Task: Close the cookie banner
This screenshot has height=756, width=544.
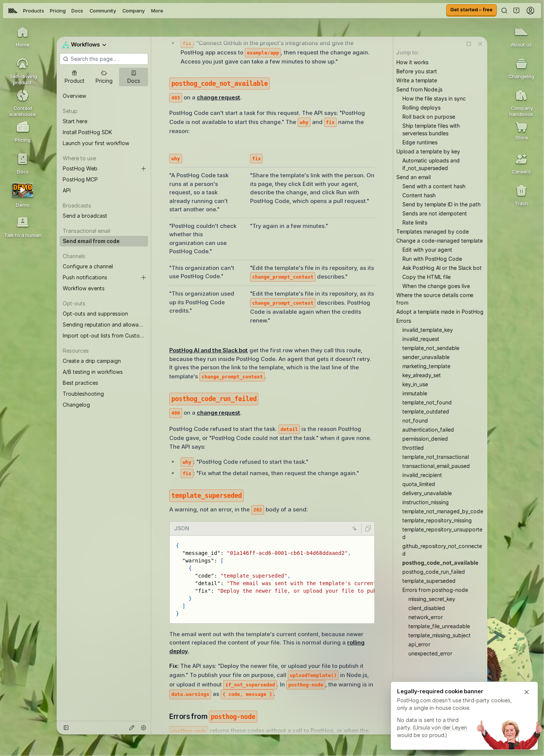Action: (x=527, y=692)
